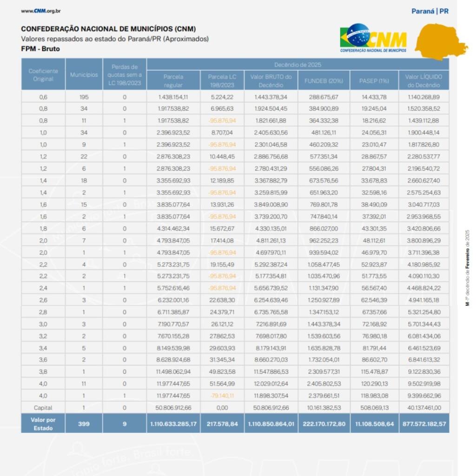Viewport: 476px width, 476px height.
Task: Select the value '1.438.154,11' in Parcela regular
Action: (173, 97)
